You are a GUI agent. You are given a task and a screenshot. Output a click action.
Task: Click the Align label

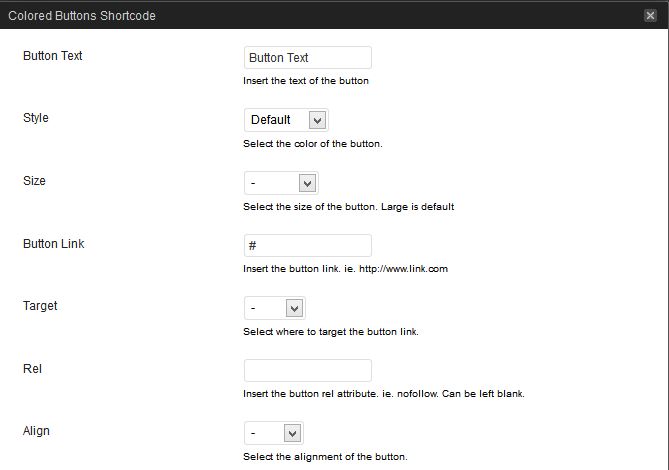(x=36, y=431)
